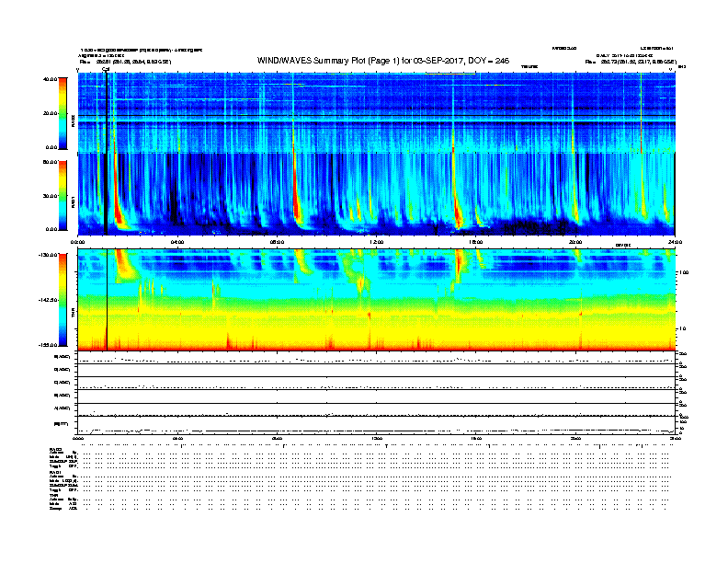Click the 24:00 tick below the RAD1 panel

coord(675,242)
